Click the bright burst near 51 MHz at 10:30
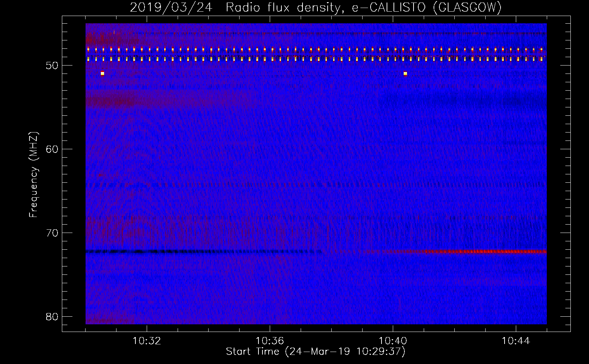 pyautogui.click(x=102, y=74)
